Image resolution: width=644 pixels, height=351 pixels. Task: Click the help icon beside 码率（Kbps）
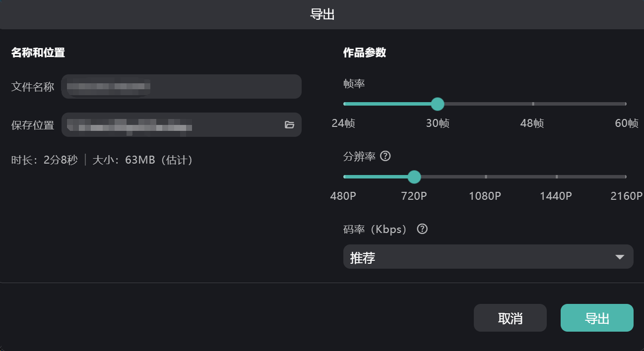(422, 229)
